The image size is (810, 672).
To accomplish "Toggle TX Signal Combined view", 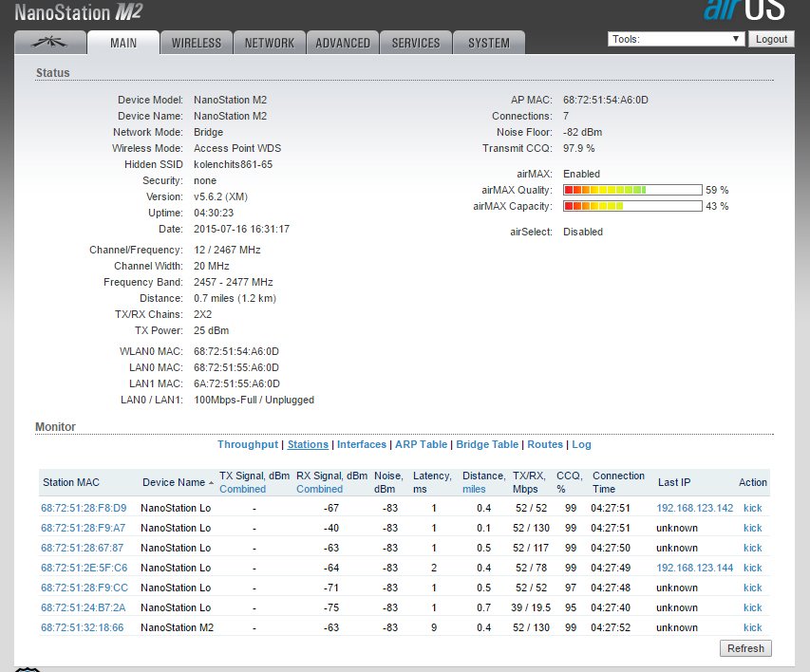I will click(243, 489).
